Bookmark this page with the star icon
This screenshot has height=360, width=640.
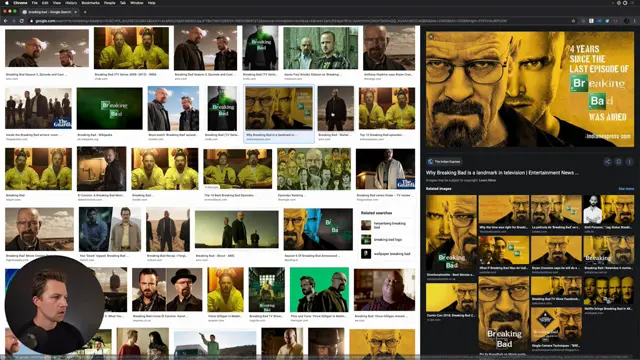(573, 21)
